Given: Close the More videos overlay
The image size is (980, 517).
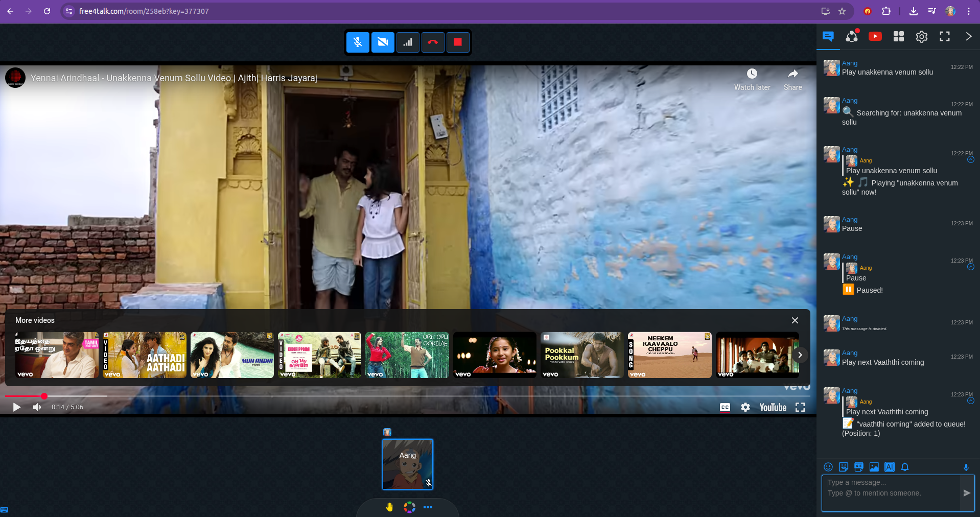Looking at the screenshot, I should click(795, 320).
